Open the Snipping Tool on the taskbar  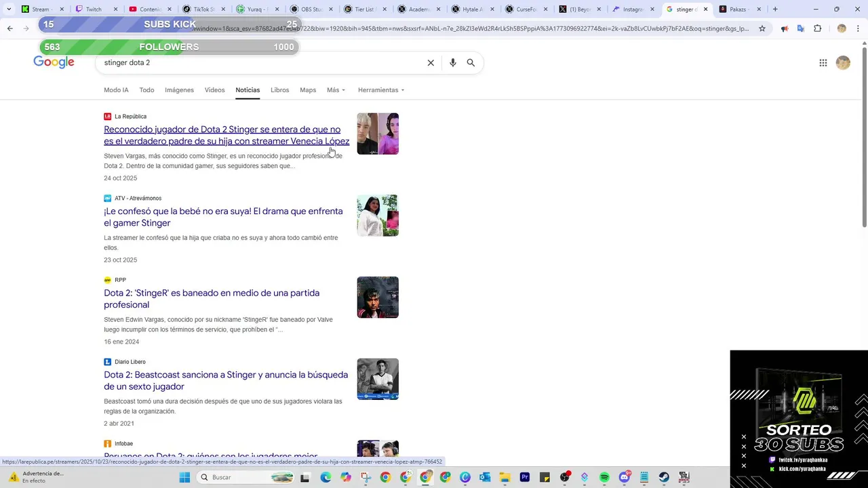[x=366, y=477]
